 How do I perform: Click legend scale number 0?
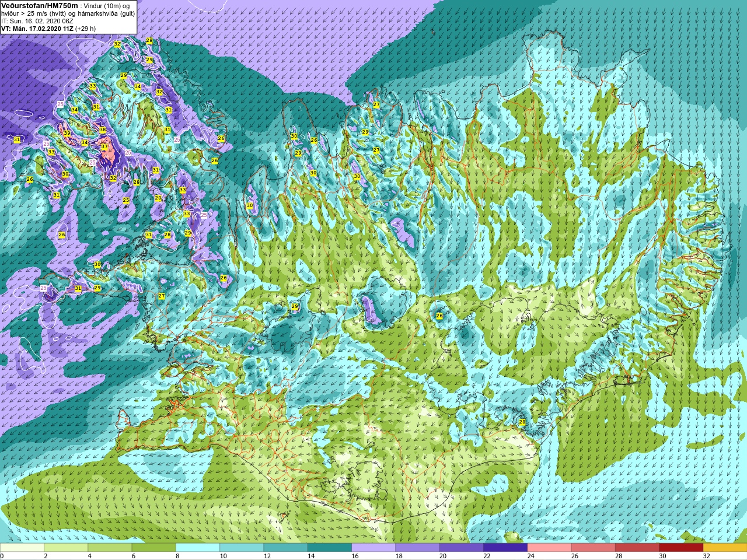[2, 556]
